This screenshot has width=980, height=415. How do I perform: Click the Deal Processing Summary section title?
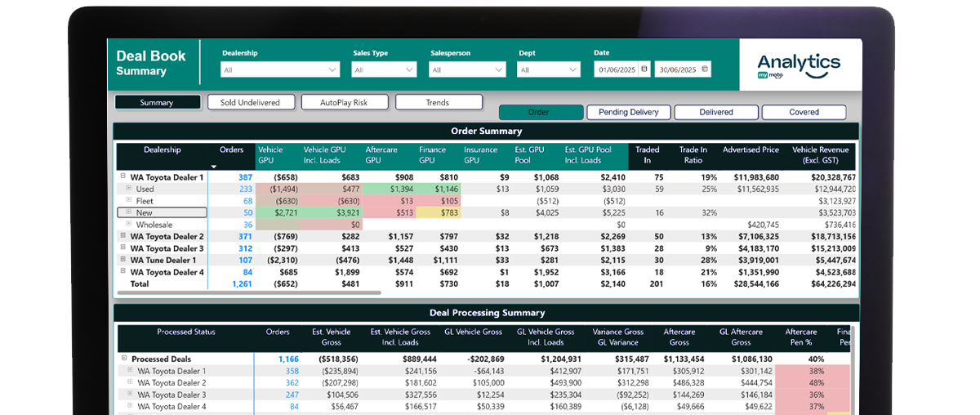click(487, 313)
